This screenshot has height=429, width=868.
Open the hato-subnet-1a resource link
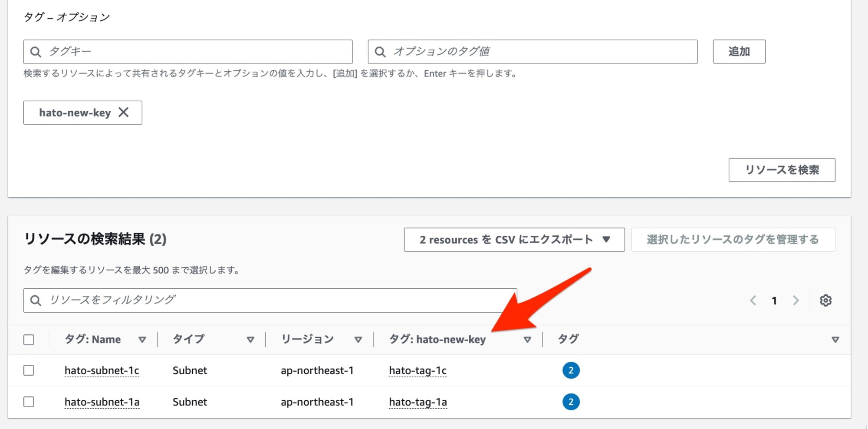pos(102,402)
